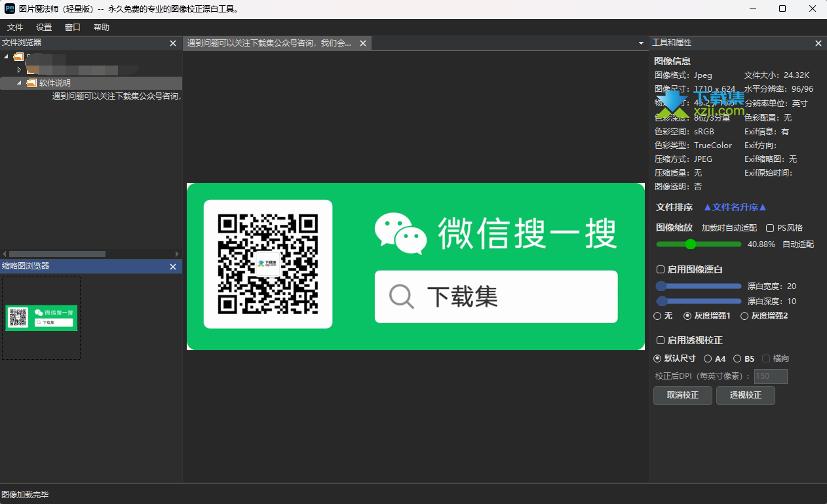Select the 灰度增强1 radio button
This screenshot has height=504, width=827.
tap(687, 316)
